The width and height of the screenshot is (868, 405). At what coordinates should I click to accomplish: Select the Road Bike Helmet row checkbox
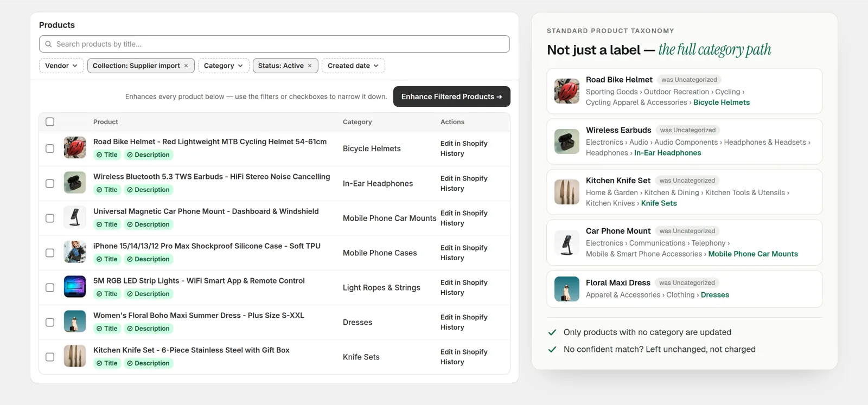50,149
